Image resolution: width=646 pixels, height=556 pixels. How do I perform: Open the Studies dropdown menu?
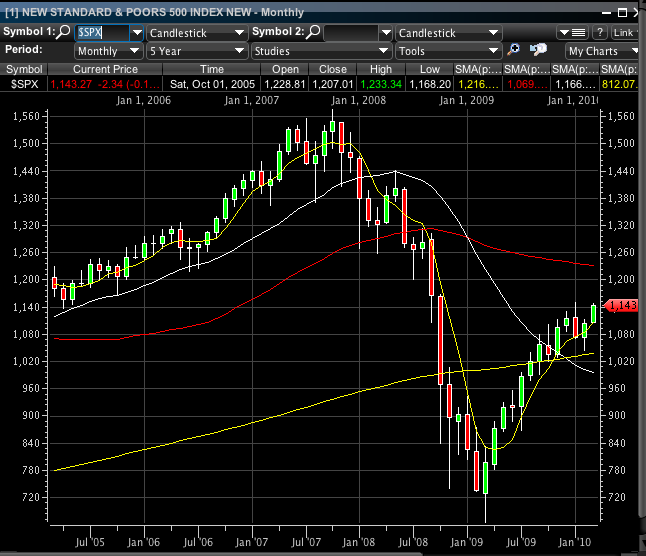pos(320,50)
